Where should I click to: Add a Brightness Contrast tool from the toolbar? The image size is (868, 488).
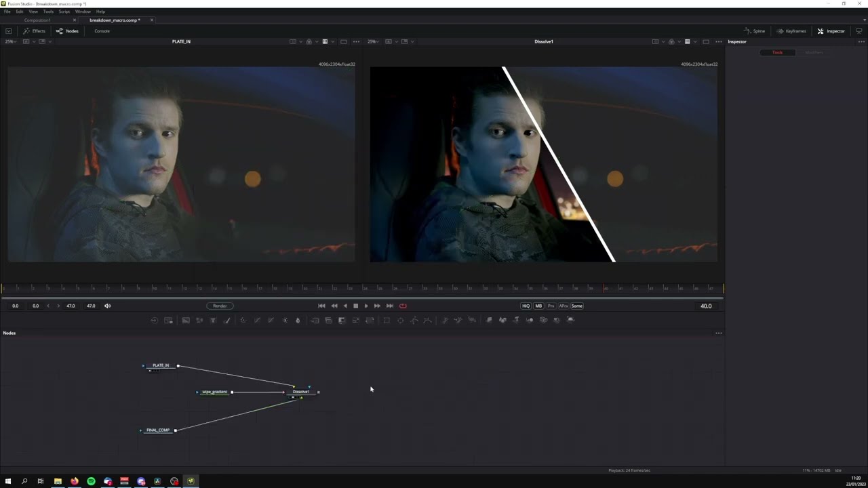click(285, 320)
